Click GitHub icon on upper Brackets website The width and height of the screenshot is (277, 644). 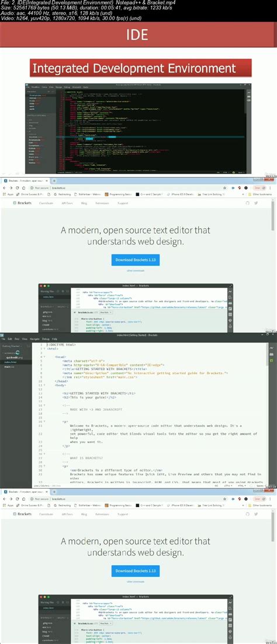pyautogui.click(x=248, y=203)
